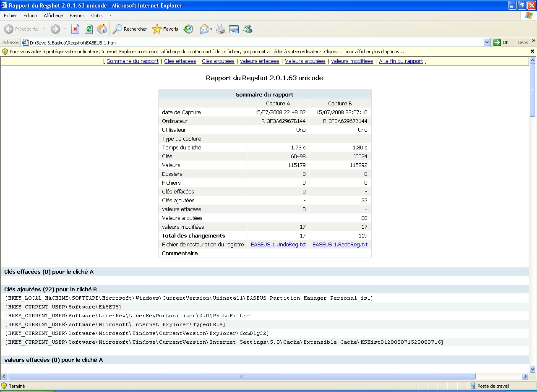The image size is (537, 392).
Task: Click page icon in address bar
Action: [25, 42]
